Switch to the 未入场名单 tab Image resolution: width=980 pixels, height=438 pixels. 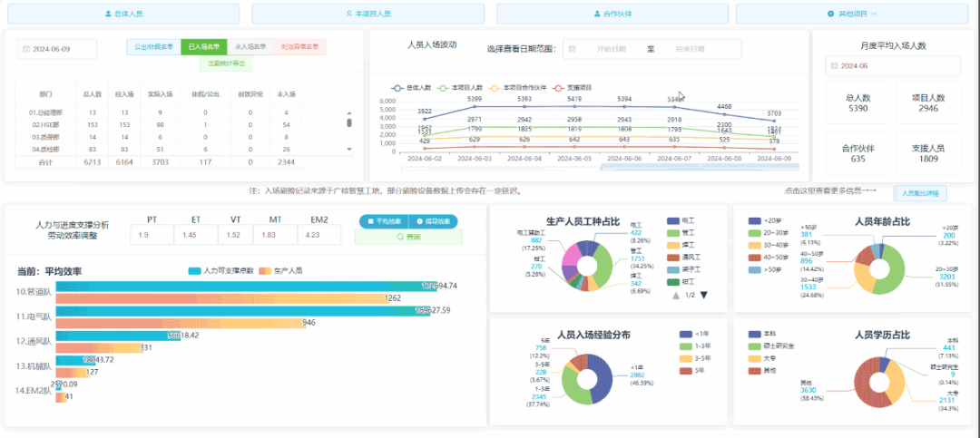pyautogui.click(x=250, y=47)
